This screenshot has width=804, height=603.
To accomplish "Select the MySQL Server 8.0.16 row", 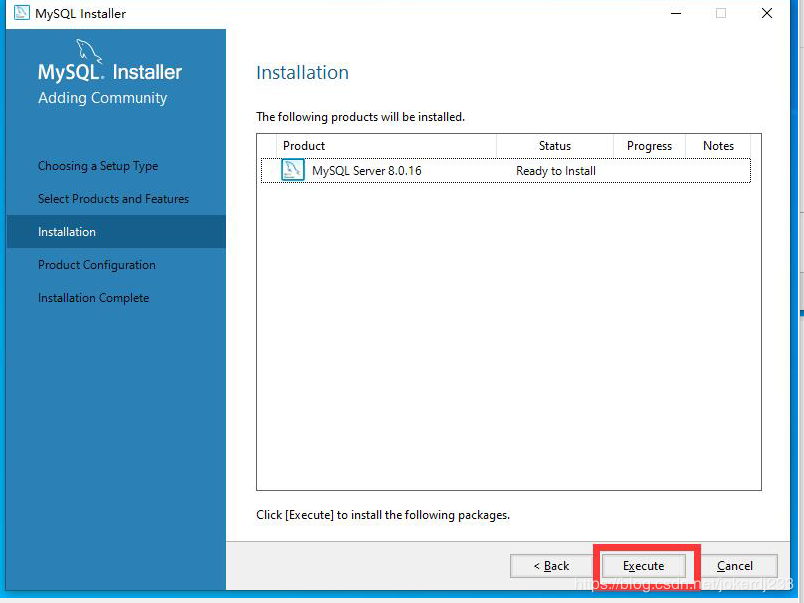I will tap(506, 171).
